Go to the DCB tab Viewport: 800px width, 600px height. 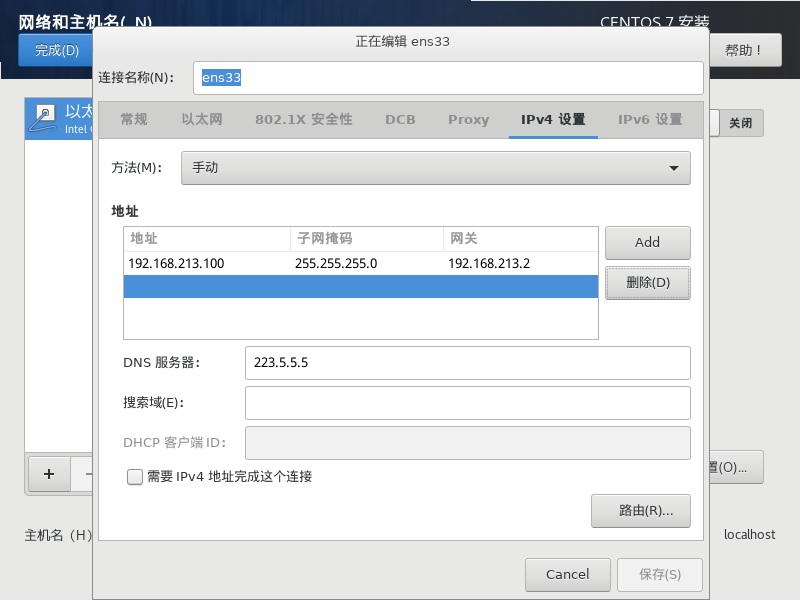[x=400, y=119]
